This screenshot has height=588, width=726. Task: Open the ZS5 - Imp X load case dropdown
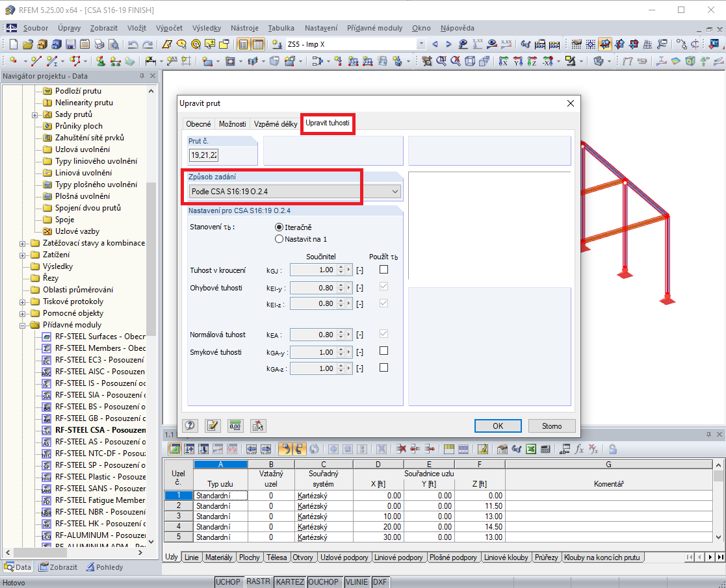pos(421,44)
